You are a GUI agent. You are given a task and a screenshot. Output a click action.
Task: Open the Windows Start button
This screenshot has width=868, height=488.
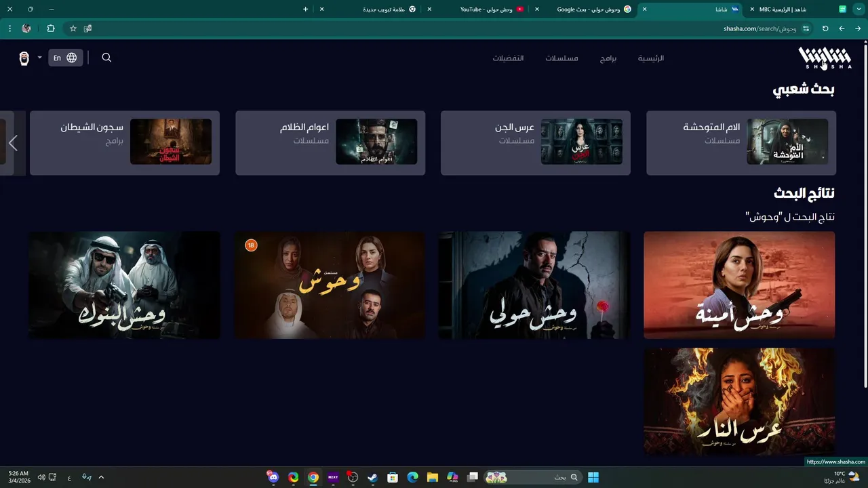(x=593, y=477)
